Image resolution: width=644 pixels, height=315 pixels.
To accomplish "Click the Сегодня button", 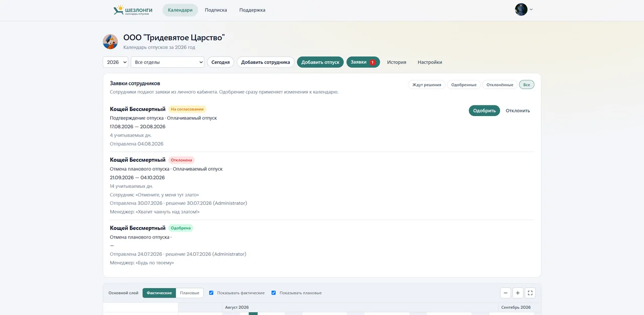I will pyautogui.click(x=220, y=62).
